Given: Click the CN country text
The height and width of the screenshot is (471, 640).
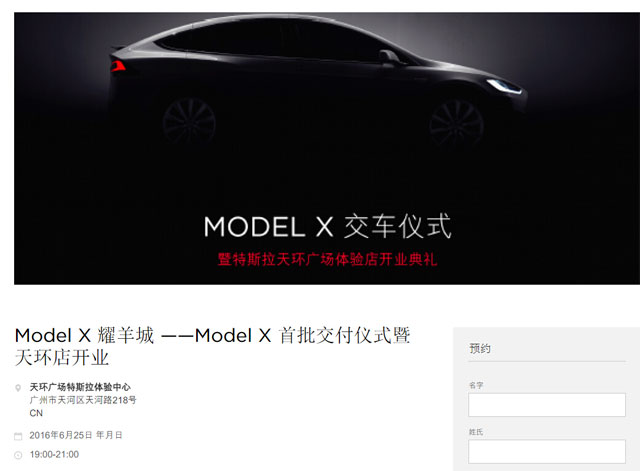Looking at the screenshot, I should coord(36,413).
